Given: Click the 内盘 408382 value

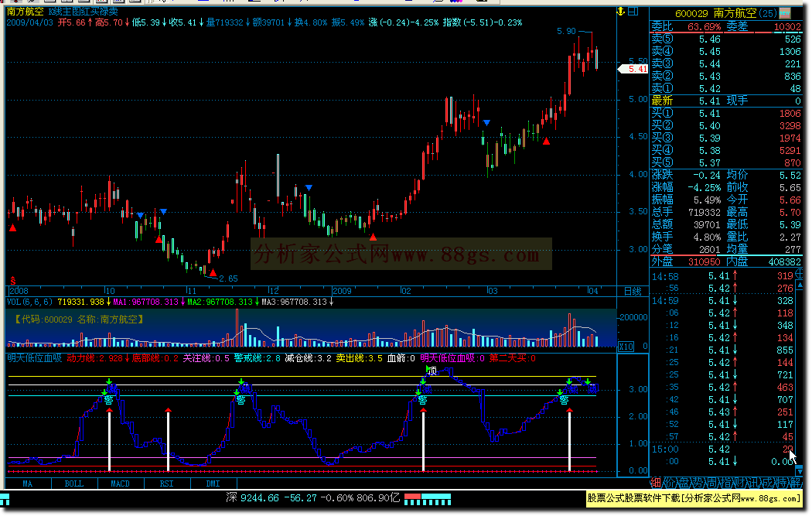Looking at the screenshot, I should pos(785,261).
